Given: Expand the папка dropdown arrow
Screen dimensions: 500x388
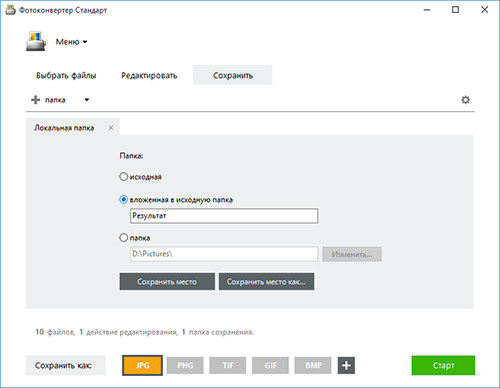Looking at the screenshot, I should 87,100.
